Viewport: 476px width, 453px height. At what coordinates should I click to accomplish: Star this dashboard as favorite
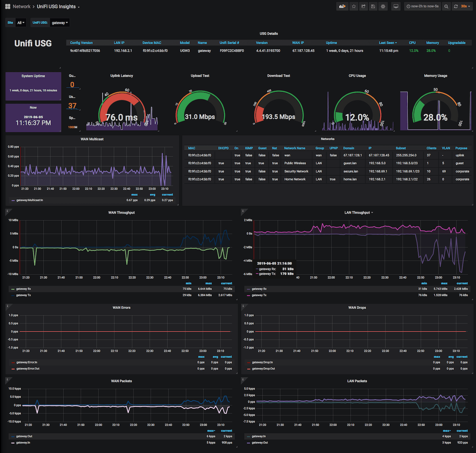click(354, 6)
